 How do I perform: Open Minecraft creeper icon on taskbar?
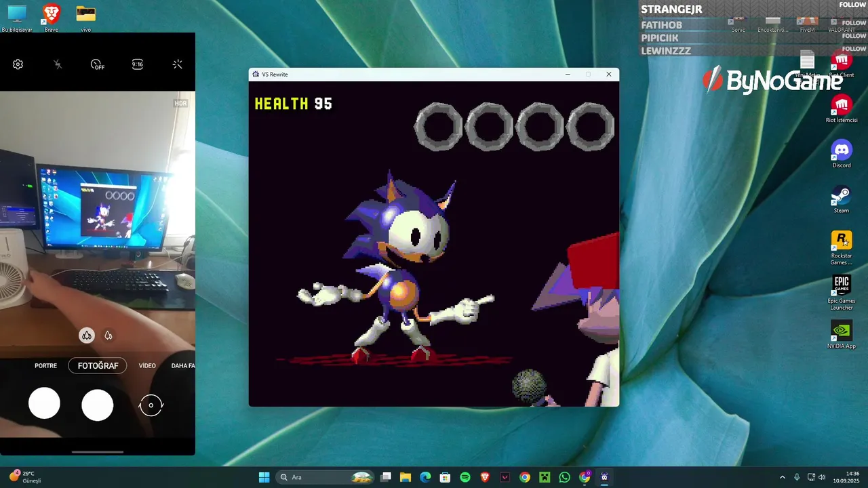[x=545, y=477]
